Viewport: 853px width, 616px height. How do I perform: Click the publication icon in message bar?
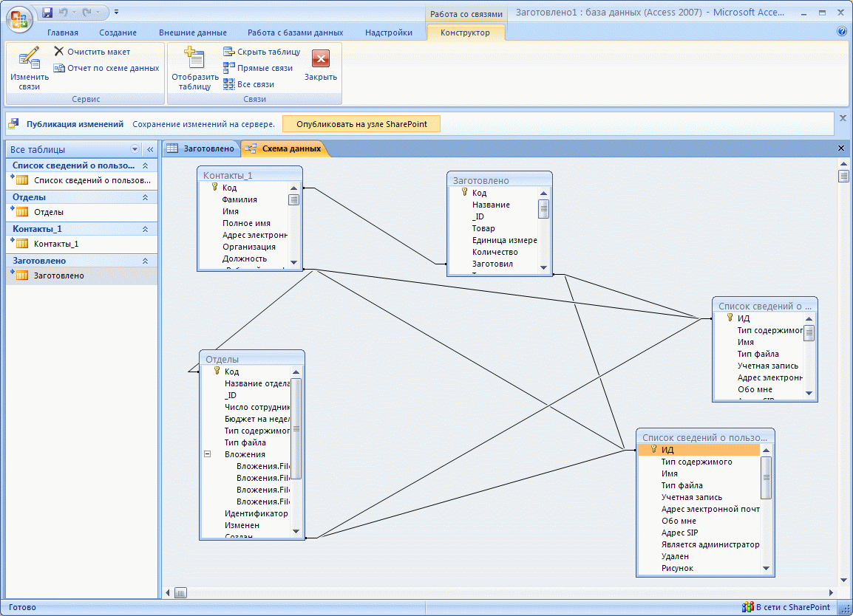pyautogui.click(x=13, y=124)
